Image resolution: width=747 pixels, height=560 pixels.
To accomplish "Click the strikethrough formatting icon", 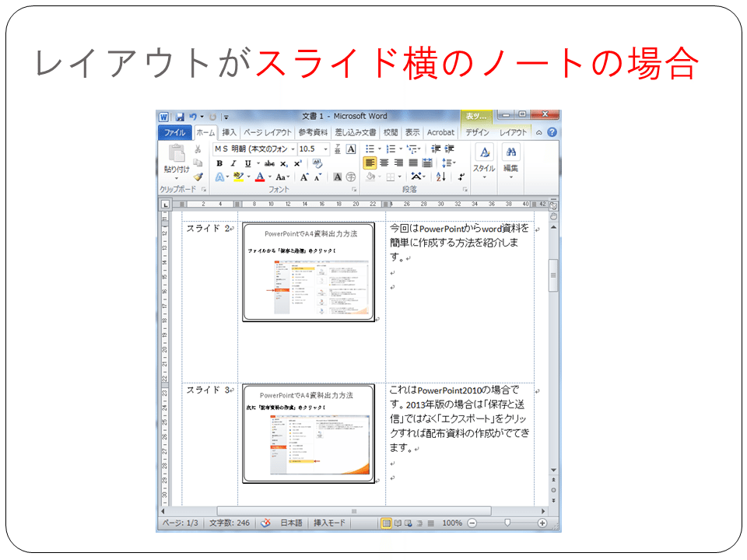I will [x=270, y=163].
